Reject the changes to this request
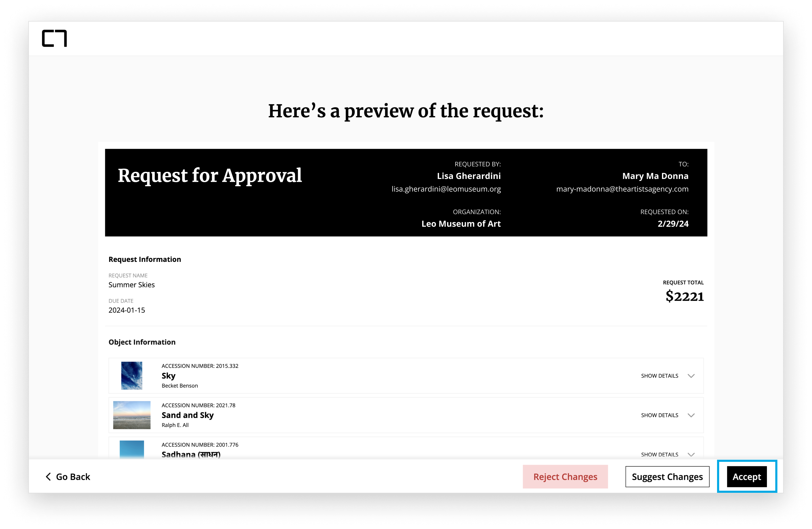This screenshot has height=529, width=812. pos(565,477)
